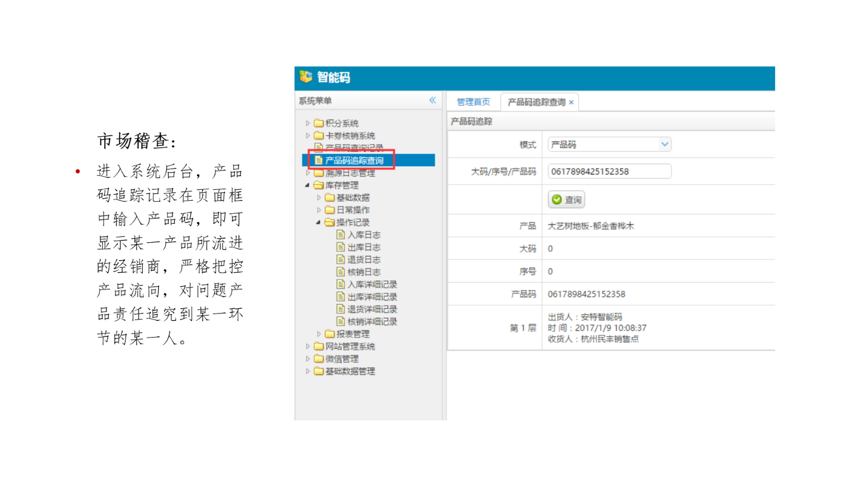Viewport: 868px width, 478px height.
Task: Expand the 网站管理系统 tree node arrow
Action: point(308,346)
